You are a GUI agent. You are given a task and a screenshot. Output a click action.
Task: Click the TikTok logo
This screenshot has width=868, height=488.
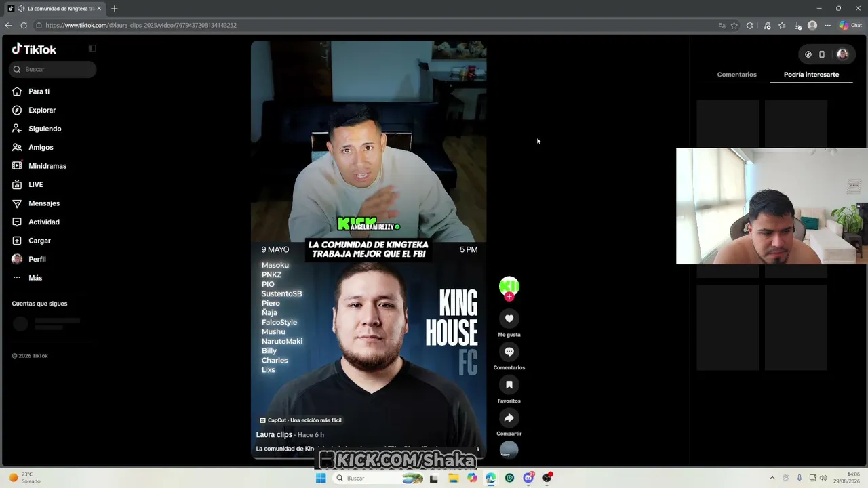click(x=34, y=49)
